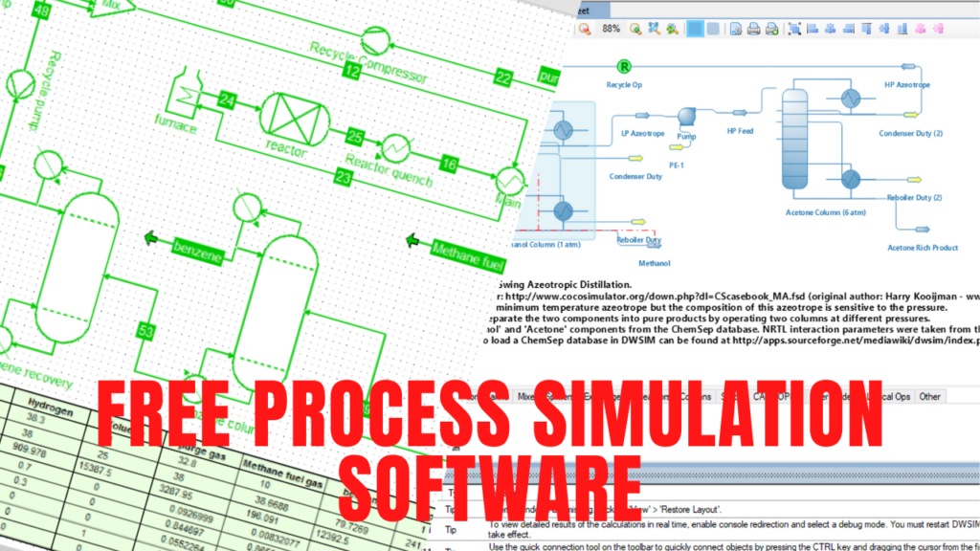
Task: Click the zoom in magnifier icon
Action: coord(635,29)
